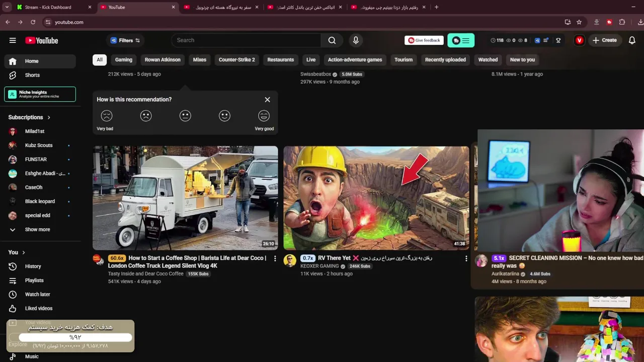Screen dimensions: 644x362
Task: Select the Rowan Atkinson chip
Action: tap(163, 60)
